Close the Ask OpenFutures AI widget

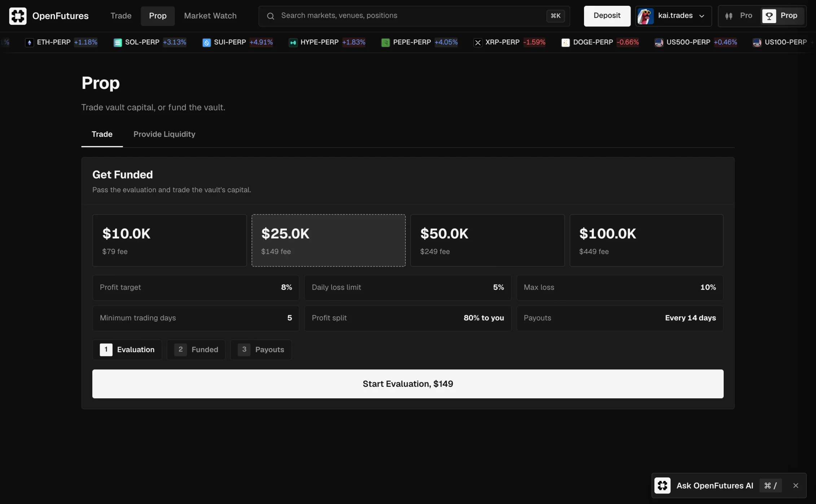pos(795,486)
